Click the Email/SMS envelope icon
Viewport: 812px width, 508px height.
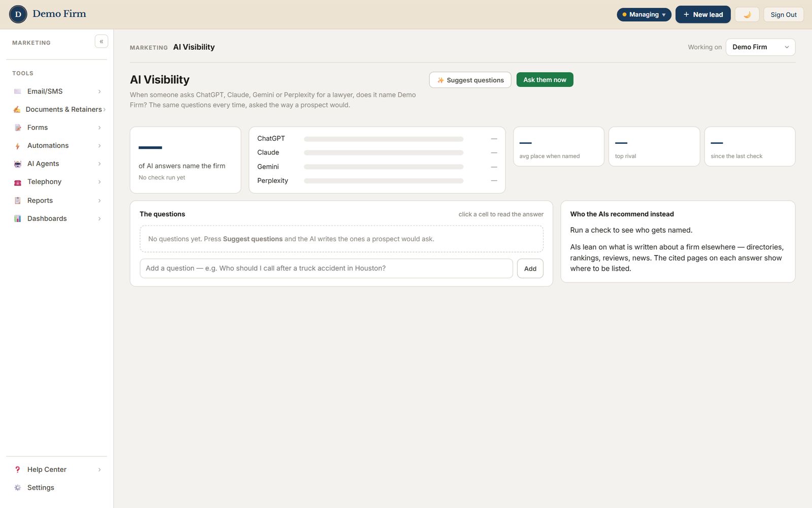18,91
